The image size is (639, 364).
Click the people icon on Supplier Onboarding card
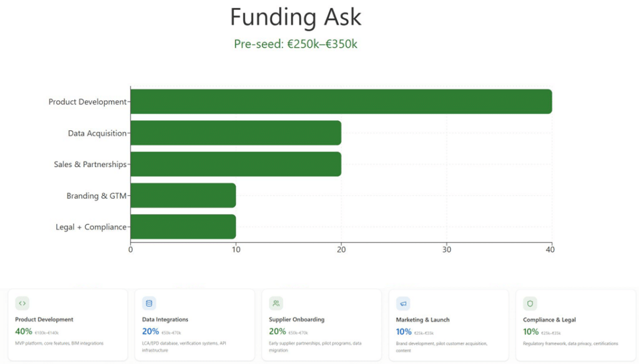point(276,304)
